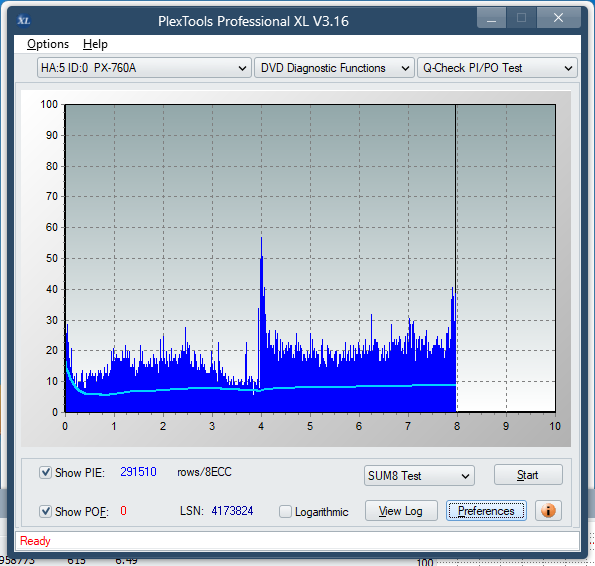Toggle the Show POF checkbox
Image resolution: width=595 pixels, height=566 pixels.
(x=46, y=511)
